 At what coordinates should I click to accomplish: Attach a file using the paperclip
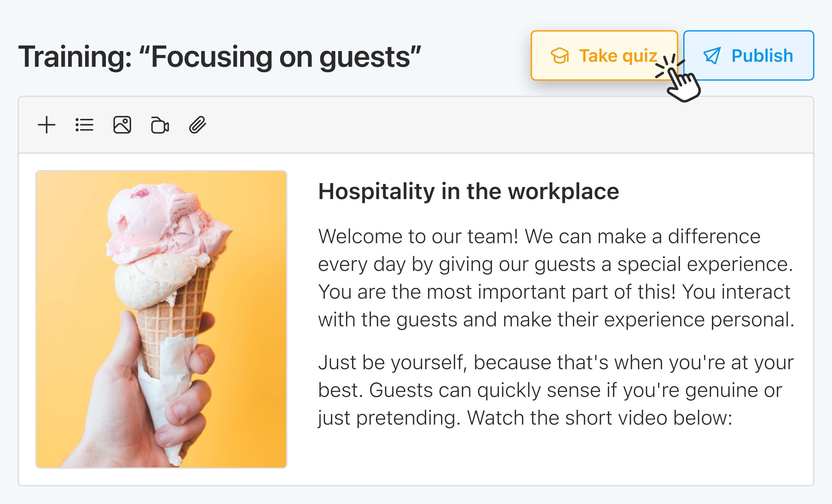198,124
